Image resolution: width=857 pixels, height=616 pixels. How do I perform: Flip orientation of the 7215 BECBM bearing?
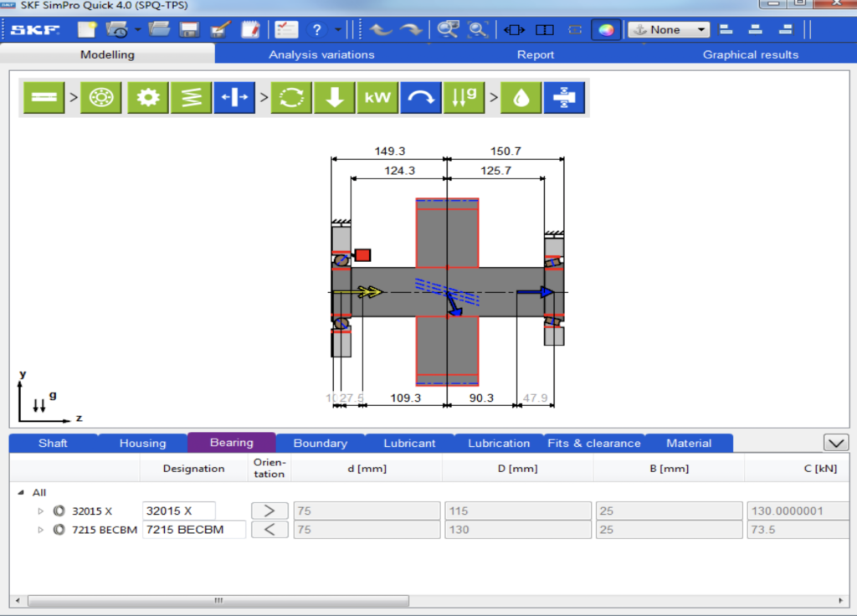pos(269,529)
